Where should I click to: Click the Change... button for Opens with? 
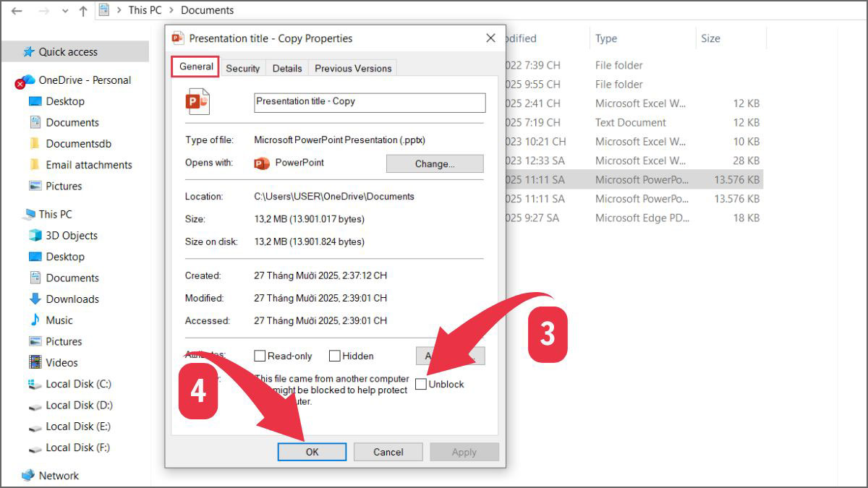(434, 163)
